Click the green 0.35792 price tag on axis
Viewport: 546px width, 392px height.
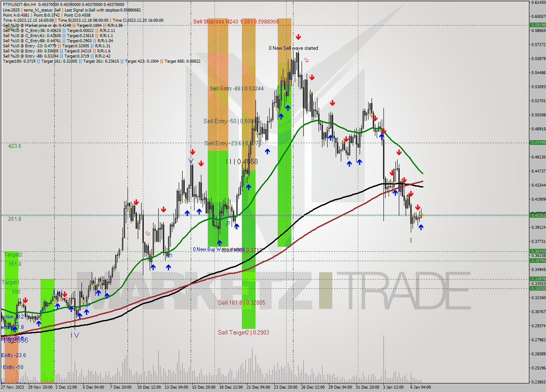click(x=537, y=260)
